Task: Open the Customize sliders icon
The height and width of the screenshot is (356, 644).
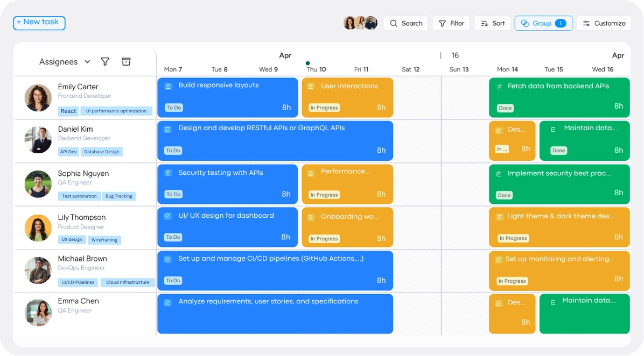Action: (586, 23)
